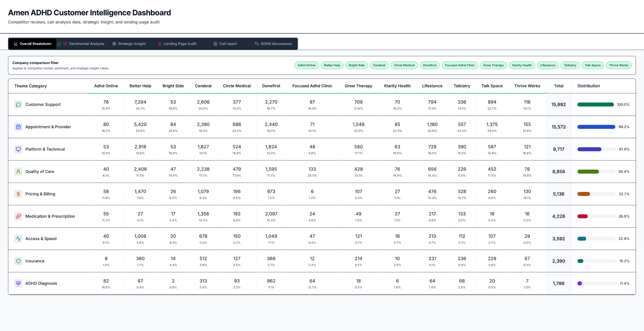
Task: Click the ADHD Diagnosis heart icon
Action: coord(18,283)
